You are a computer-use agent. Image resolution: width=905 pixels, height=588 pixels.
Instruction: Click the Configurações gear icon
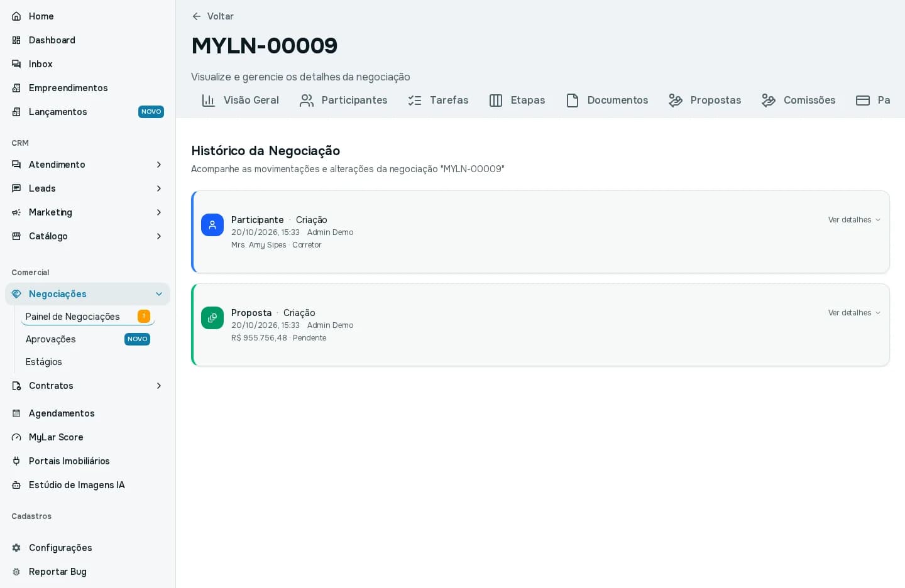(16, 548)
